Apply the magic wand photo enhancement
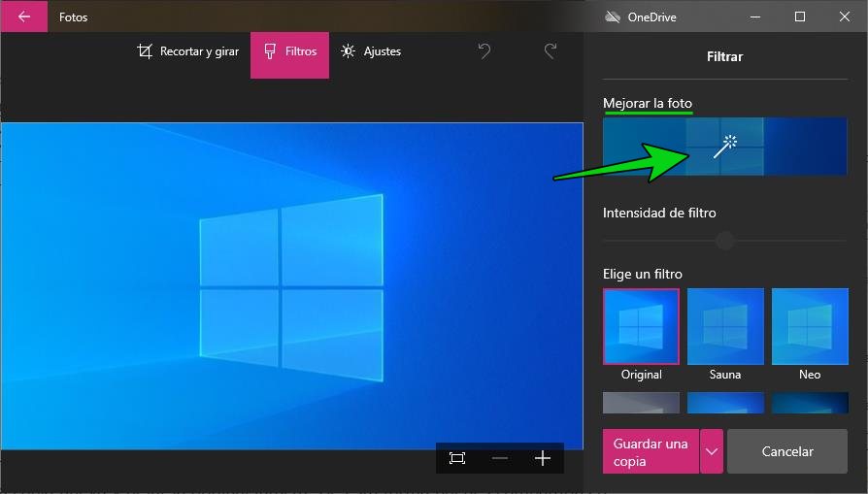The width and height of the screenshot is (868, 494). click(724, 147)
